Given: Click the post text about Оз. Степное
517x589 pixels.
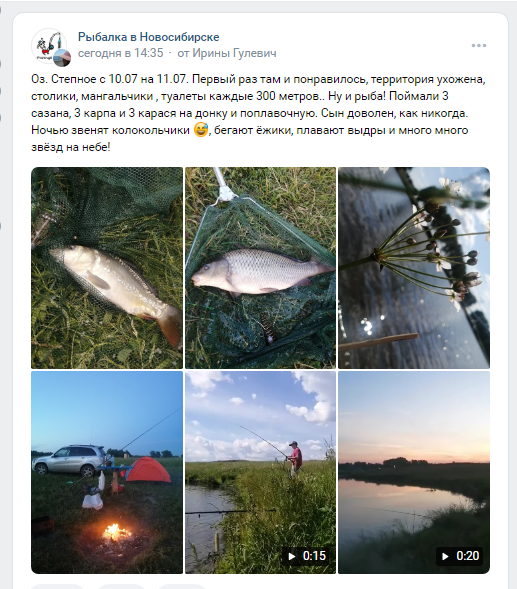Looking at the screenshot, I should tap(258, 113).
